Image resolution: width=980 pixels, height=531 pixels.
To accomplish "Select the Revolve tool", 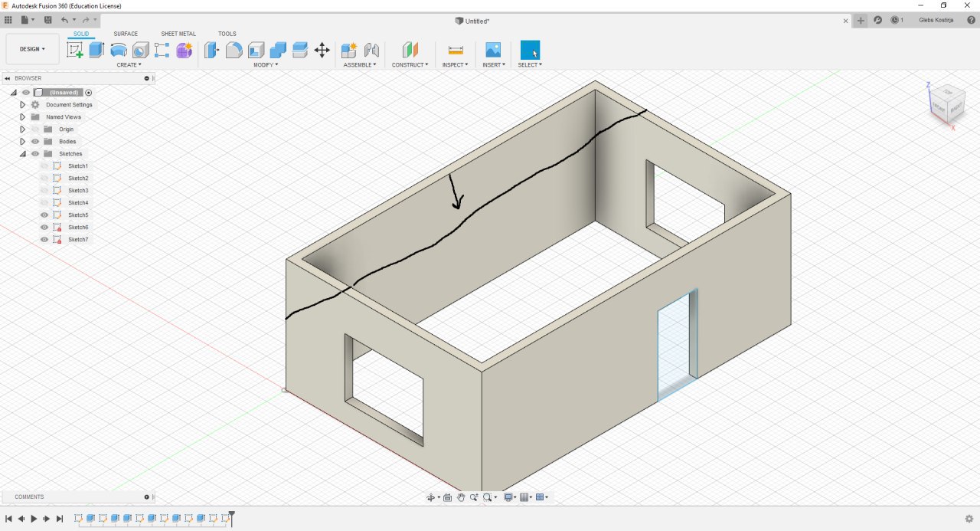I will tap(119, 51).
